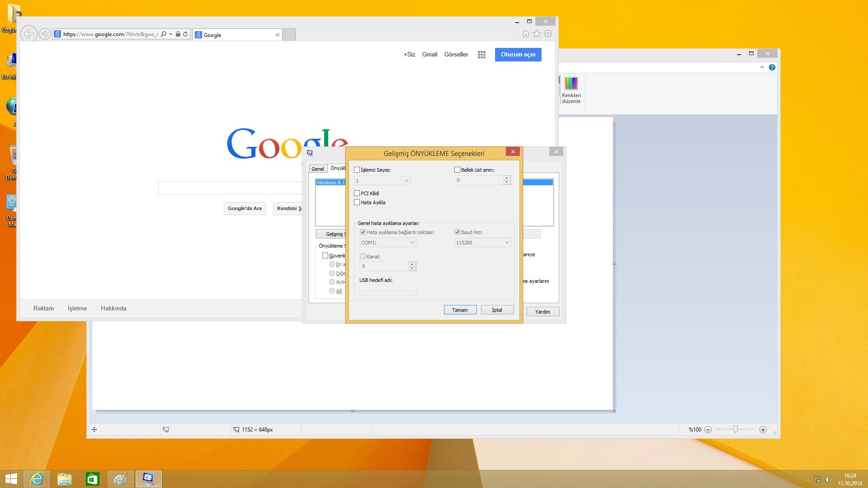Click browser home icon
Image resolution: width=868 pixels, height=488 pixels.
525,34
